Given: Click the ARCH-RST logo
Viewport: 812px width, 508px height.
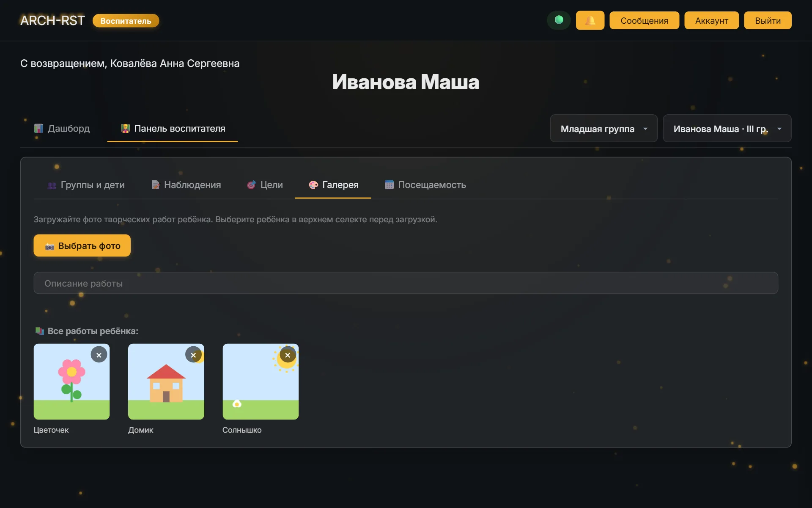Looking at the screenshot, I should coord(52,20).
